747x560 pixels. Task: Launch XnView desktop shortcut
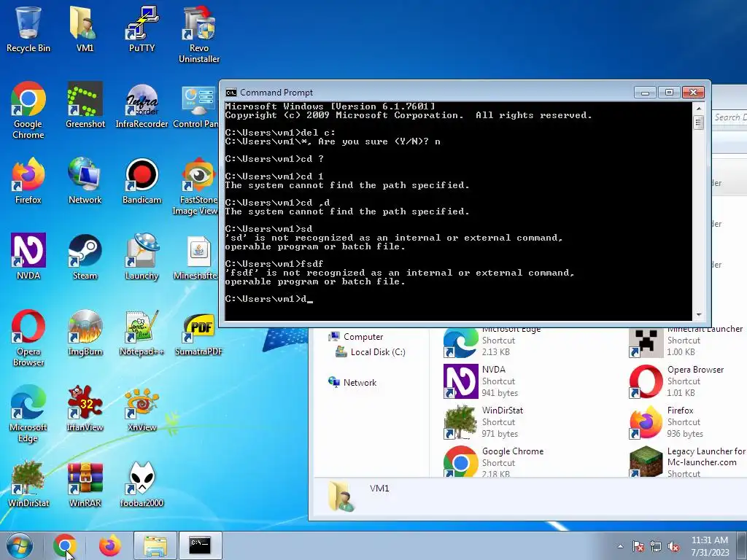pyautogui.click(x=142, y=408)
